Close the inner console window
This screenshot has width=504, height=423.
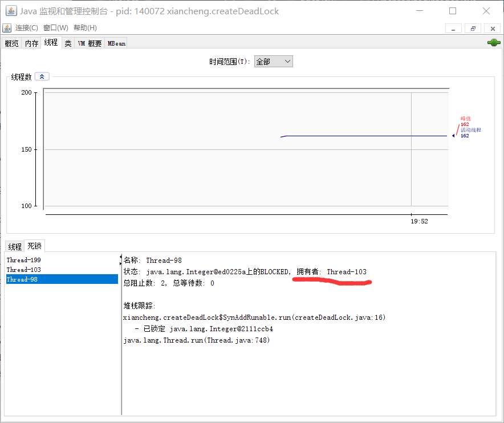pyautogui.click(x=493, y=29)
